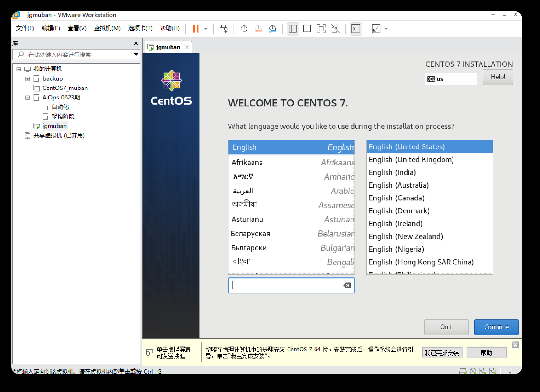Open the 虚拟机(M) menu
This screenshot has width=540, height=392.
(x=107, y=28)
